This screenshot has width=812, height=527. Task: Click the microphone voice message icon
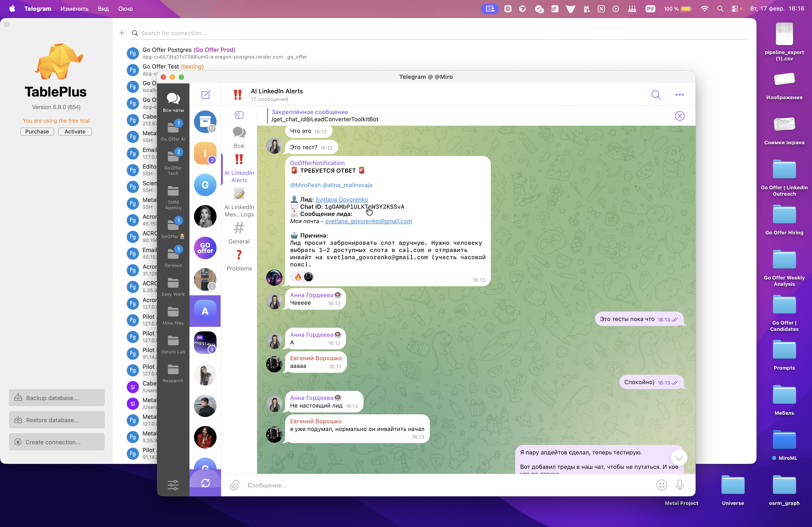(x=679, y=485)
